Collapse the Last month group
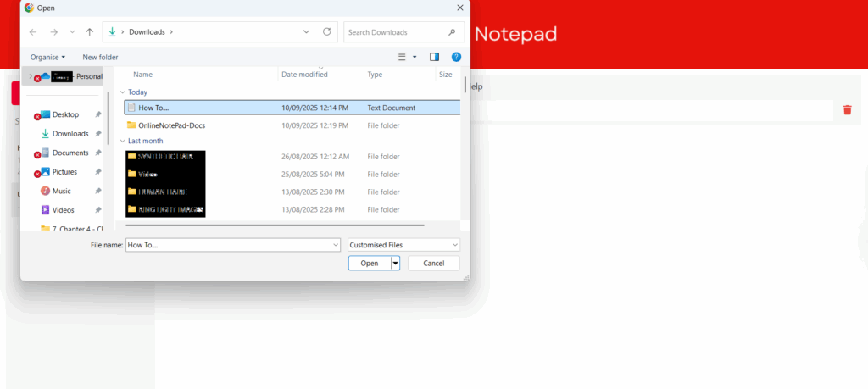This screenshot has width=868, height=389. coord(123,141)
